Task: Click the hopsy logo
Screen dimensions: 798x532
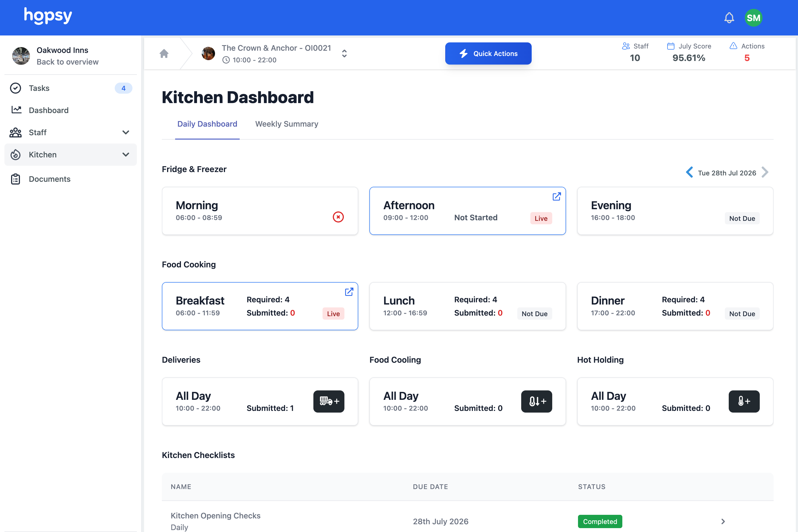Action: (x=48, y=16)
